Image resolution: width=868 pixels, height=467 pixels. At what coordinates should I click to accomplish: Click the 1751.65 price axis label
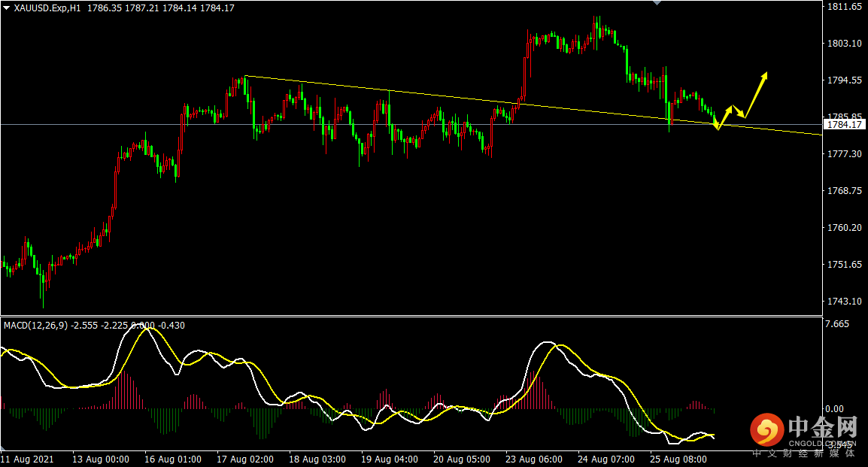[844, 265]
